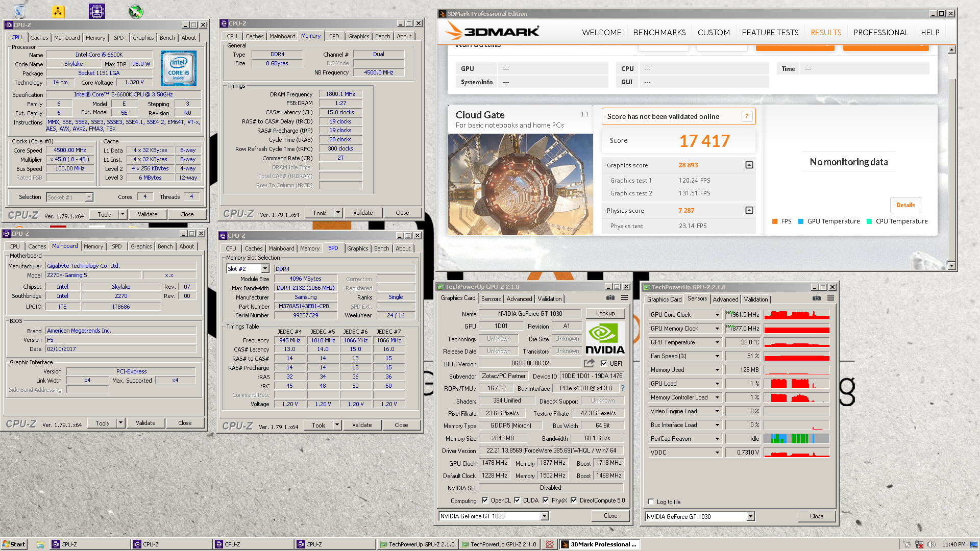Click the 3DMark vertical scrollbar down arrow

(x=951, y=265)
